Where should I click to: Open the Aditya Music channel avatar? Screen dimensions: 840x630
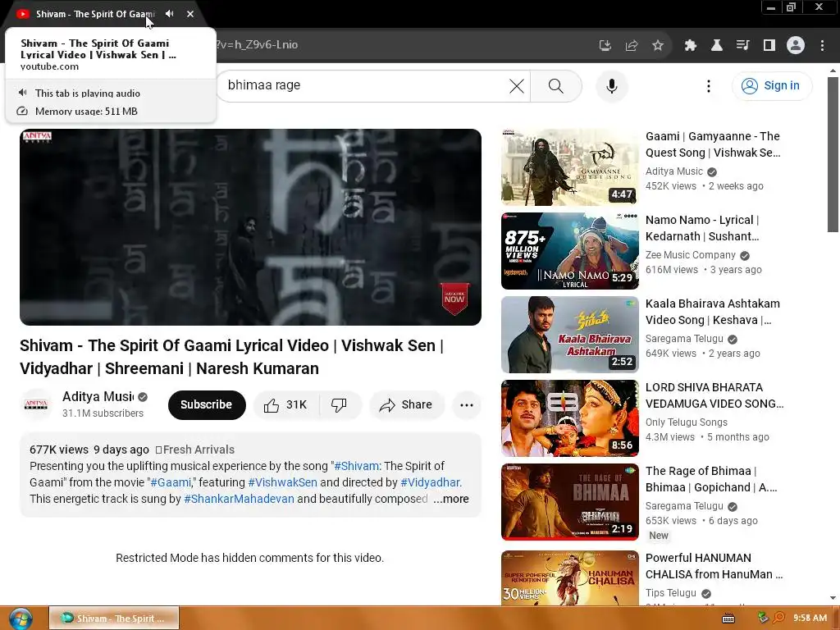tap(36, 404)
